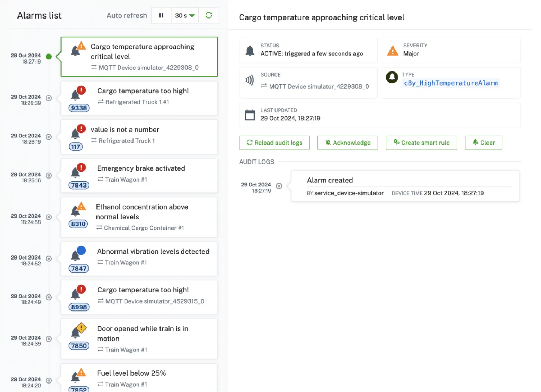Click the 8998 count badge

click(x=79, y=307)
